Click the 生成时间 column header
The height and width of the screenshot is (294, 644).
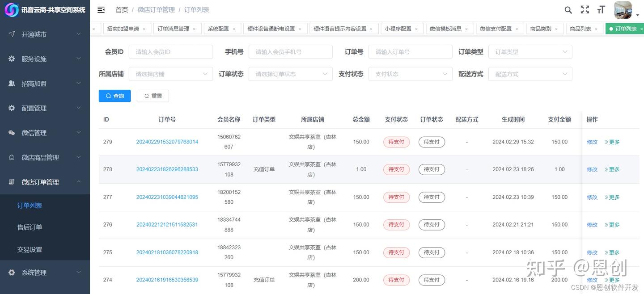(x=513, y=119)
